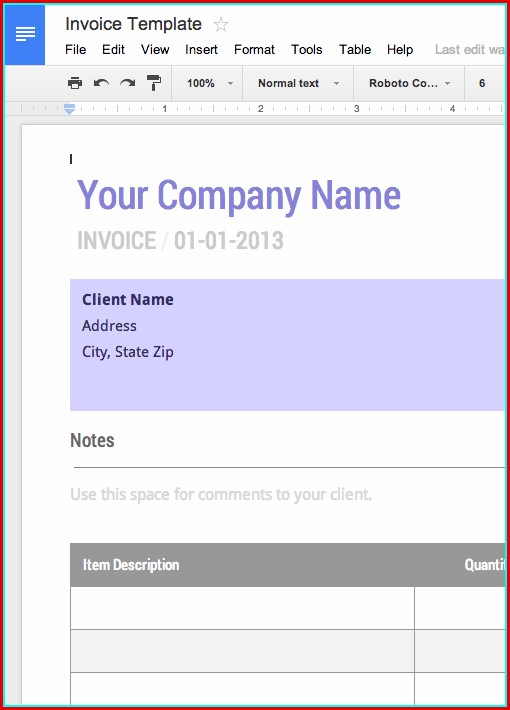
Task: Star the Invoice Template document
Action: click(x=221, y=24)
